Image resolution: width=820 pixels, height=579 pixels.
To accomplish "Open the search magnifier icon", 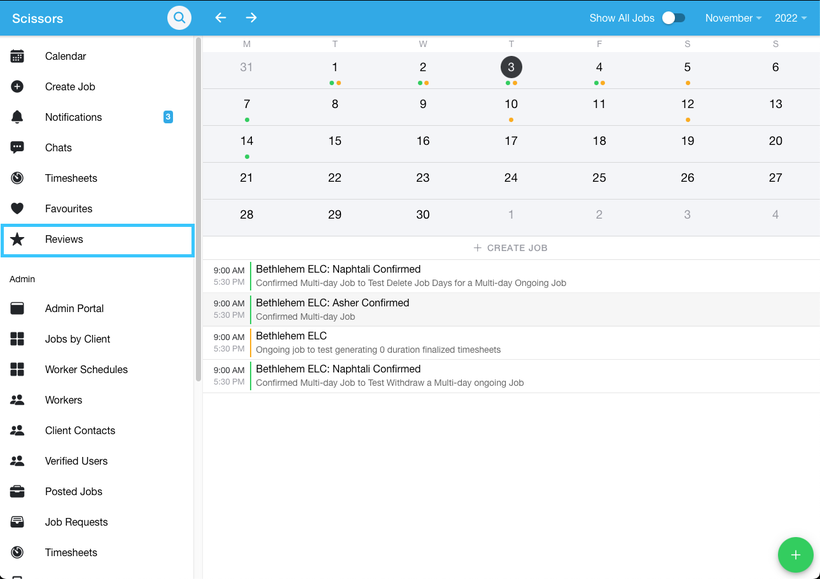I will 179,18.
